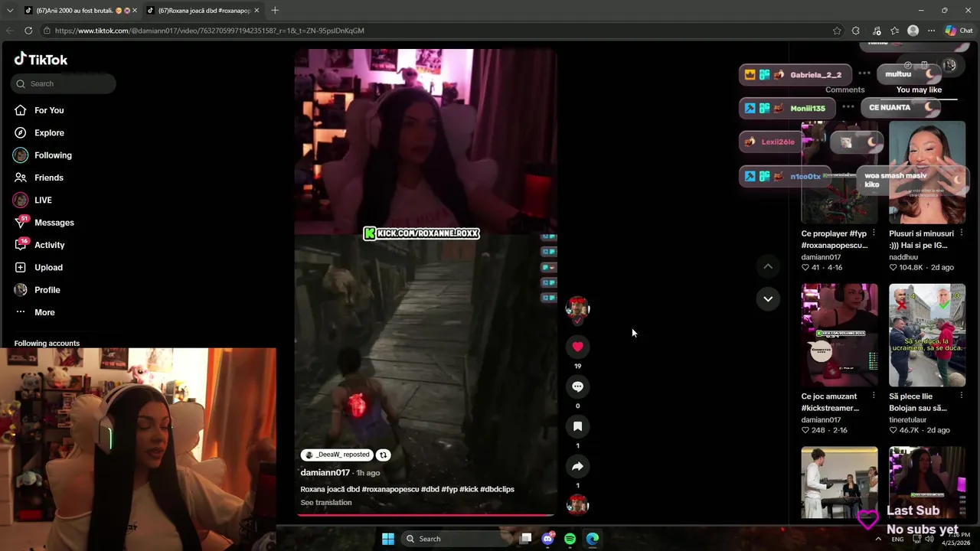Click See translation under caption
Image resolution: width=980 pixels, height=551 pixels.
click(x=326, y=503)
